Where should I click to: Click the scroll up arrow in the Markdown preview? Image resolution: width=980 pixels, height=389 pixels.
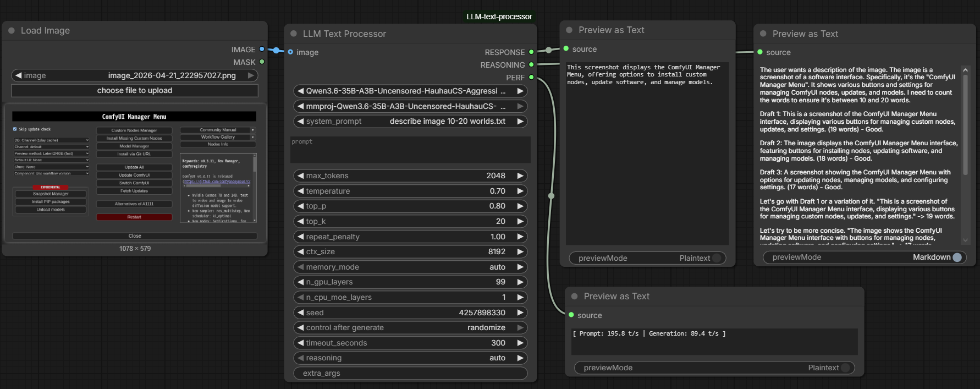[965, 70]
